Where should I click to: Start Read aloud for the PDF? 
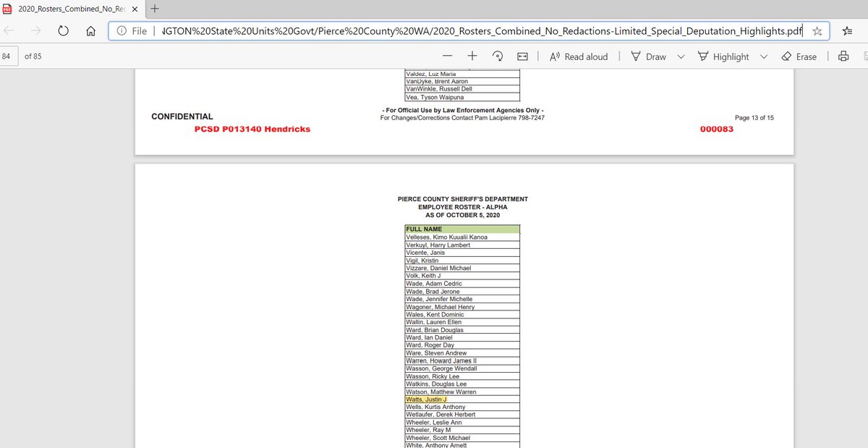579,56
